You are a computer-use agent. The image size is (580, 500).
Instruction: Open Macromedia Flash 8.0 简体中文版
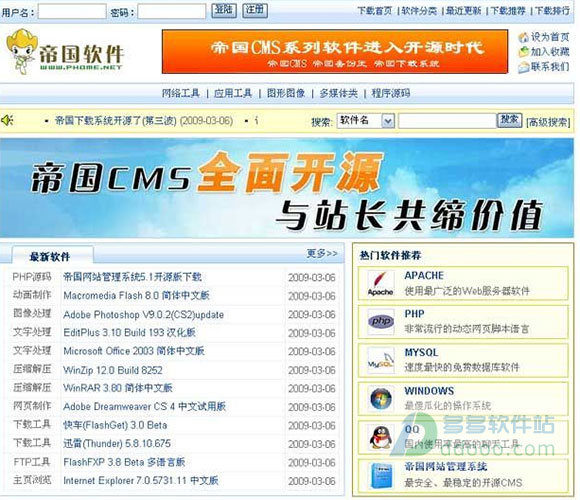click(136, 295)
